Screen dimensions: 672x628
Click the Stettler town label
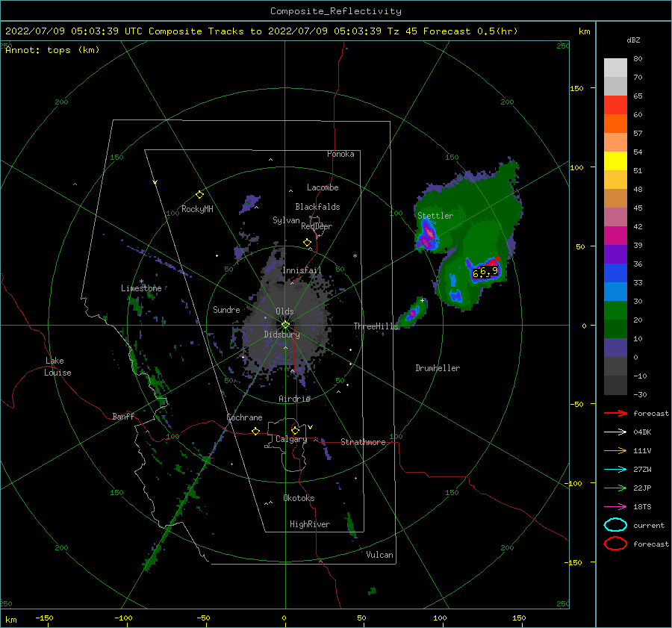click(435, 216)
